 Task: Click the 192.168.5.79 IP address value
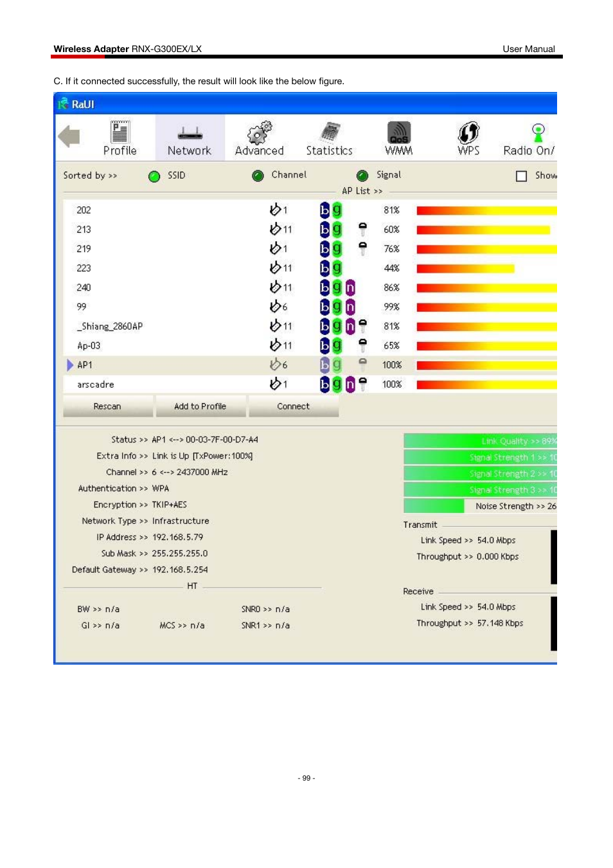coord(177,537)
